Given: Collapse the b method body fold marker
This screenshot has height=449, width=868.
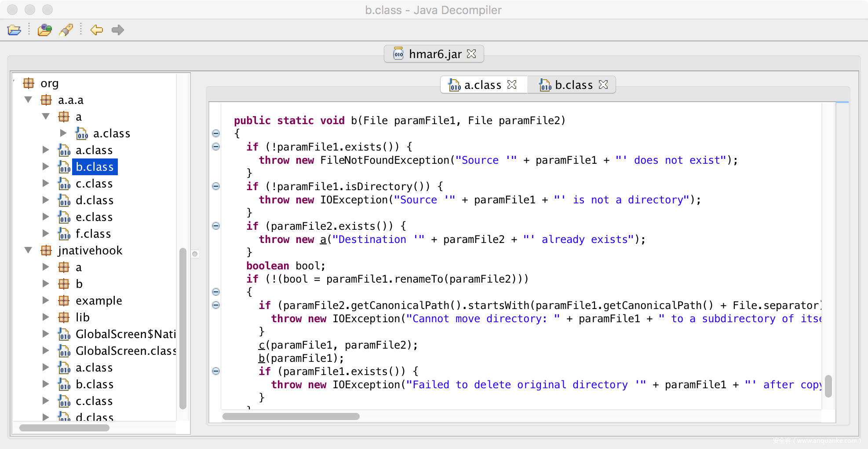Looking at the screenshot, I should [x=216, y=133].
